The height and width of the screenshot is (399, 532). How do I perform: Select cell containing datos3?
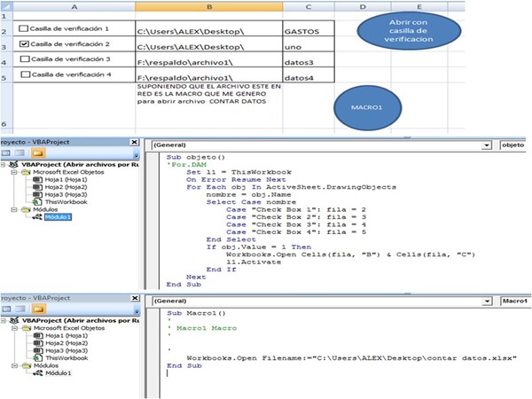pyautogui.click(x=309, y=59)
